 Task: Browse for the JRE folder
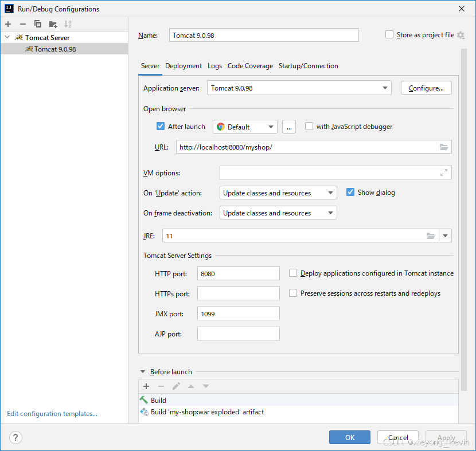(x=431, y=236)
